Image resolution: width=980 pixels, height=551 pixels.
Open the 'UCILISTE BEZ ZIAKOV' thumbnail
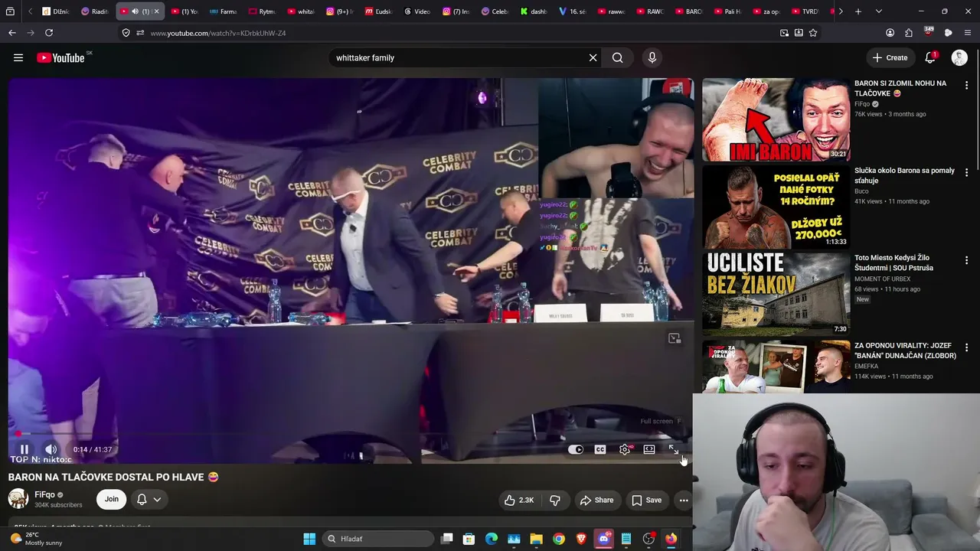pyautogui.click(x=776, y=294)
